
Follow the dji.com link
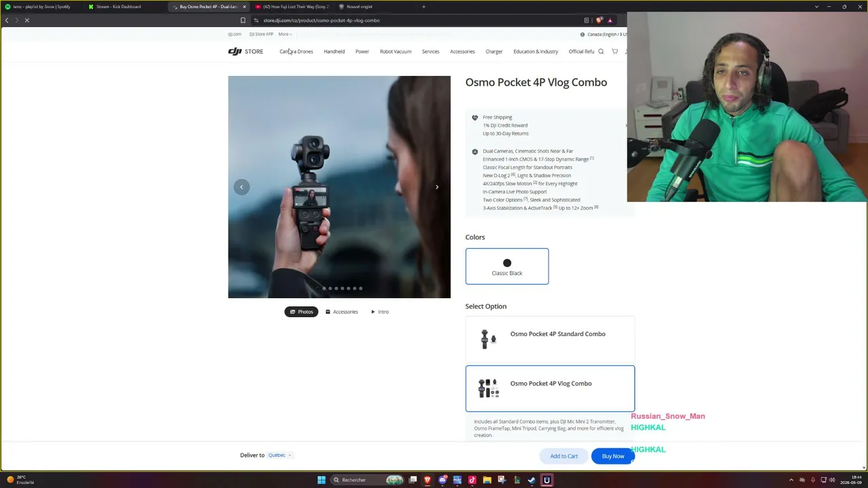tap(235, 34)
